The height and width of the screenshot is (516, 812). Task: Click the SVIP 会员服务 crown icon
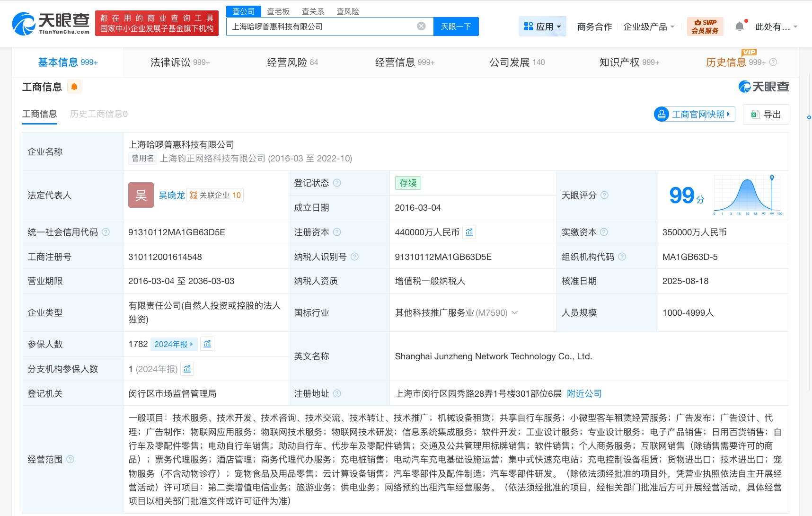click(698, 23)
